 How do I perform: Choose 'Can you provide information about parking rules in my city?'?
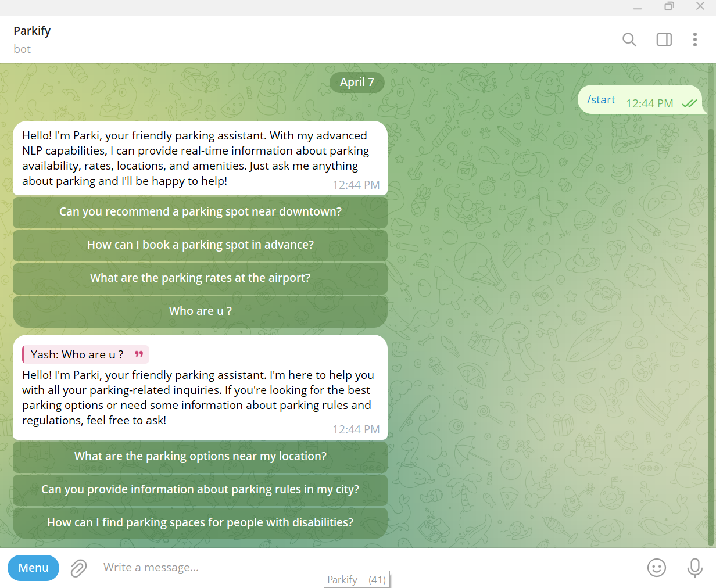click(200, 490)
